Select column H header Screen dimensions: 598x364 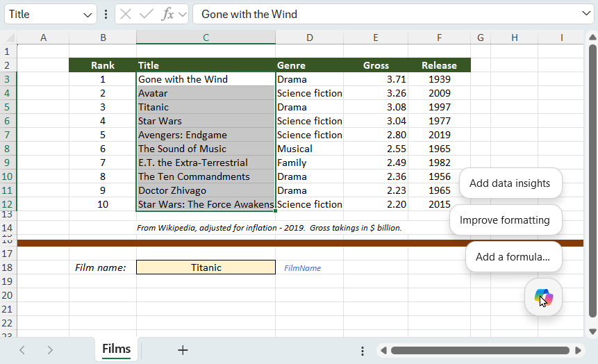(515, 38)
